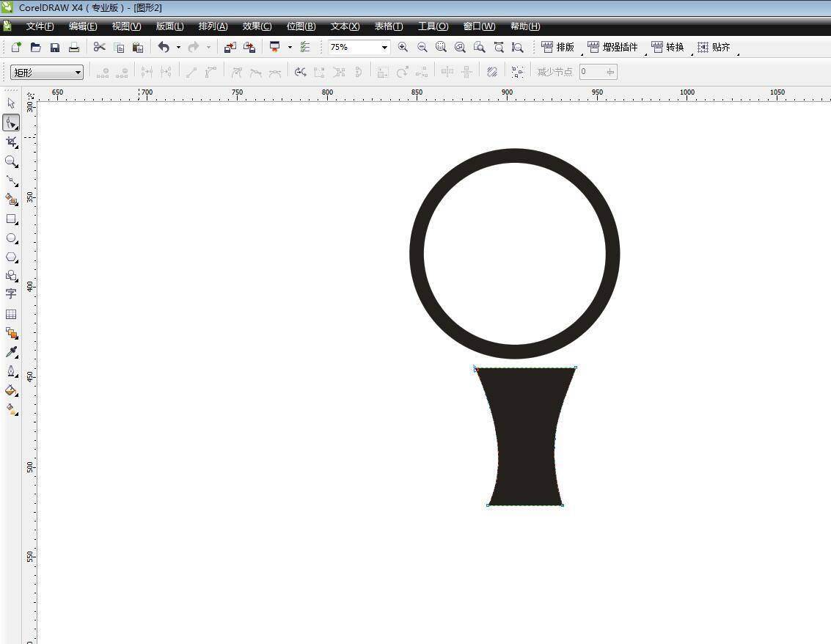This screenshot has width=831, height=644.
Task: Select the Polygon tool
Action: [11, 257]
